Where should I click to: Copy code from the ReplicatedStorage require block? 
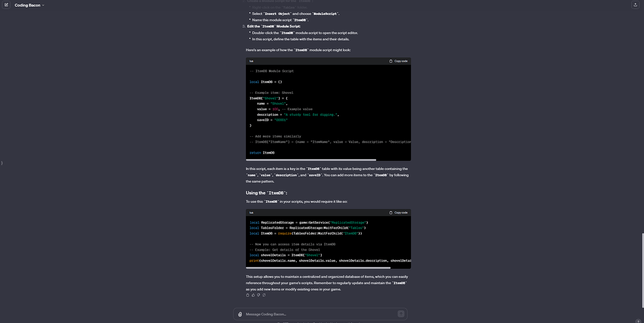point(398,212)
